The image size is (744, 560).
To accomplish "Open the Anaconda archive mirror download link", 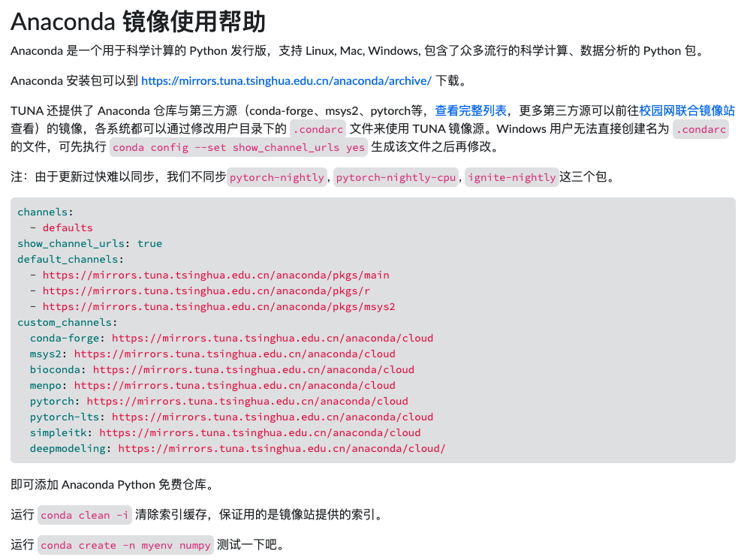I will [x=286, y=80].
